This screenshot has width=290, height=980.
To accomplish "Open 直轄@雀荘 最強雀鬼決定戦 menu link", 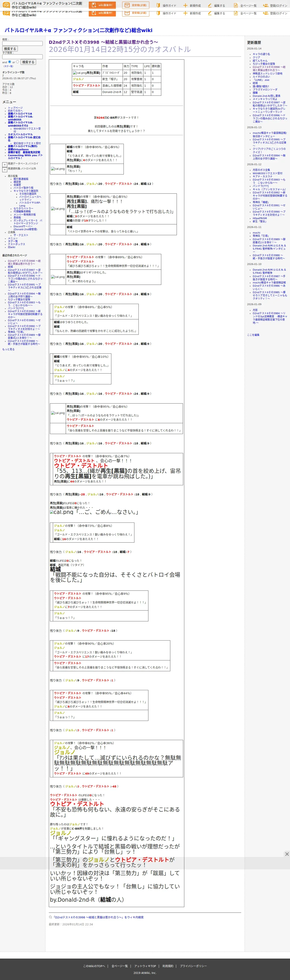I will pyautogui.click(x=24, y=152).
